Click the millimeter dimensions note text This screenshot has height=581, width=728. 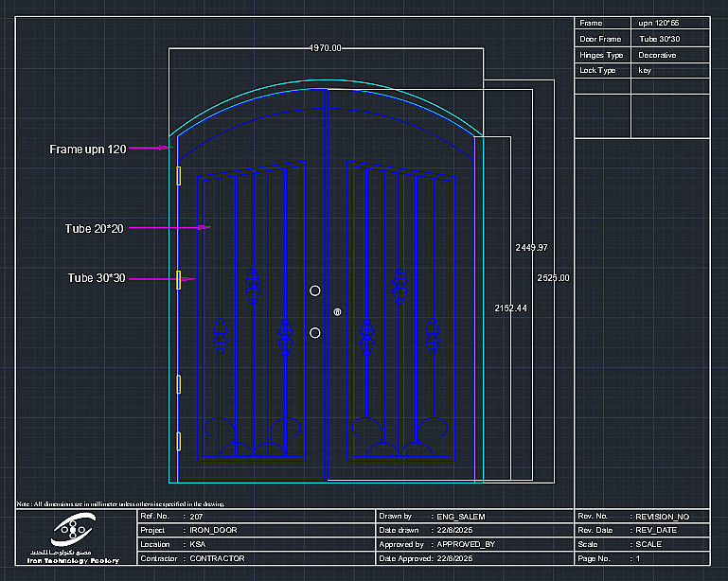pos(121,504)
